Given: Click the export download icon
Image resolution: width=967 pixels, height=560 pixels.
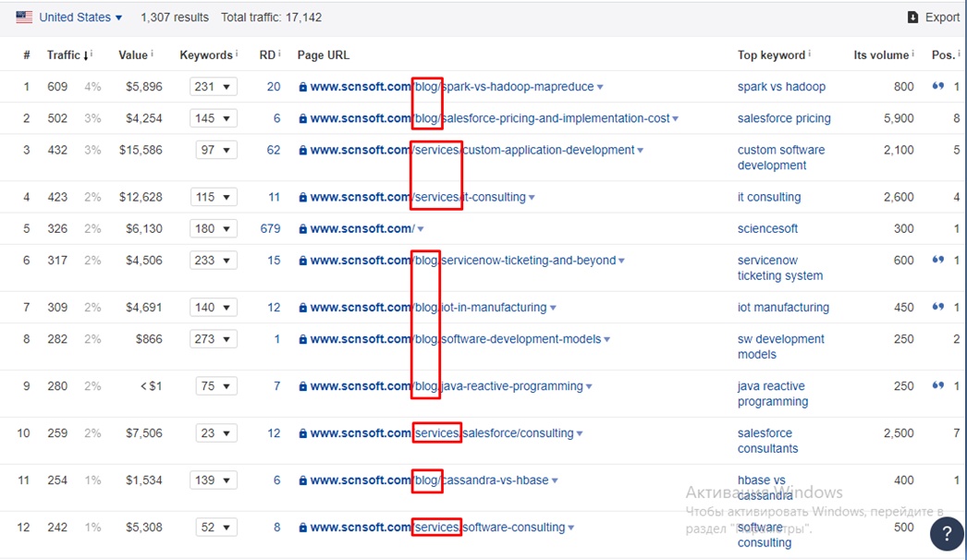Looking at the screenshot, I should pos(912,18).
